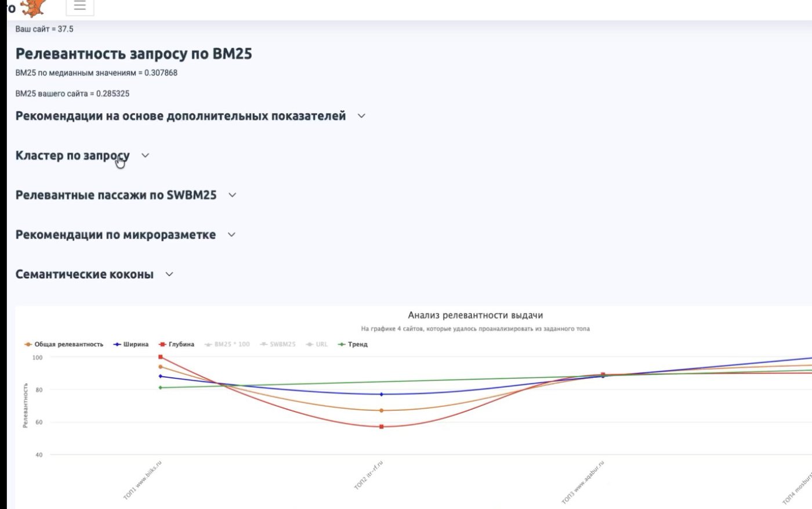Screen dimensions: 812x509
Task: Expand 'Рекомендации на основе дополнительных показателей' chevron
Action: click(361, 116)
